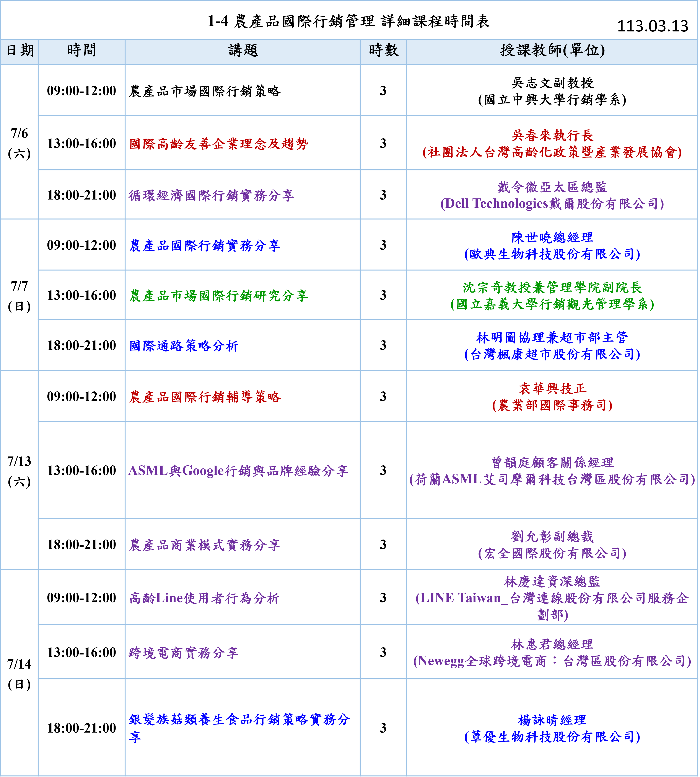Click 18:00-21:00 time in 循環經濟 row

pyautogui.click(x=81, y=196)
